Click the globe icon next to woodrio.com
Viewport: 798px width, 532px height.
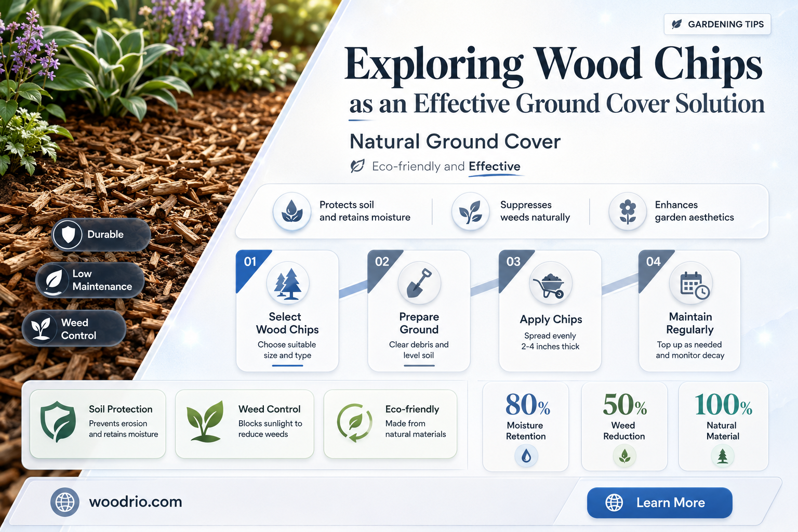[x=65, y=502]
